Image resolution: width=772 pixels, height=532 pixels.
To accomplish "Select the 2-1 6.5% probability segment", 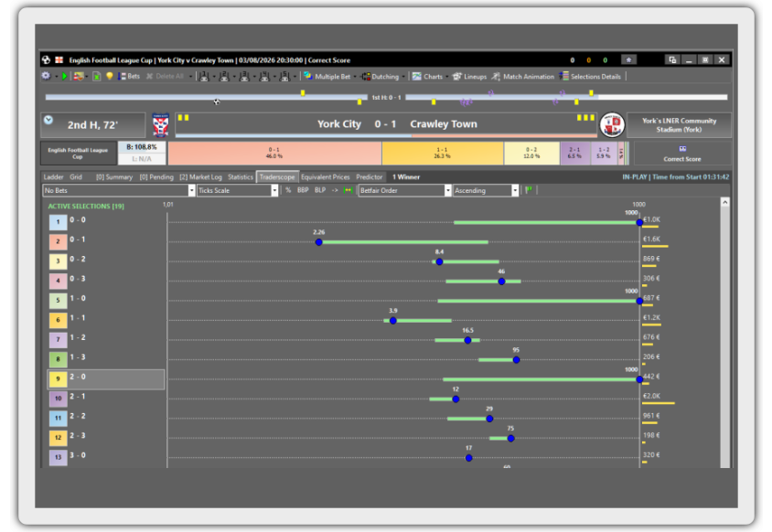I will point(575,153).
